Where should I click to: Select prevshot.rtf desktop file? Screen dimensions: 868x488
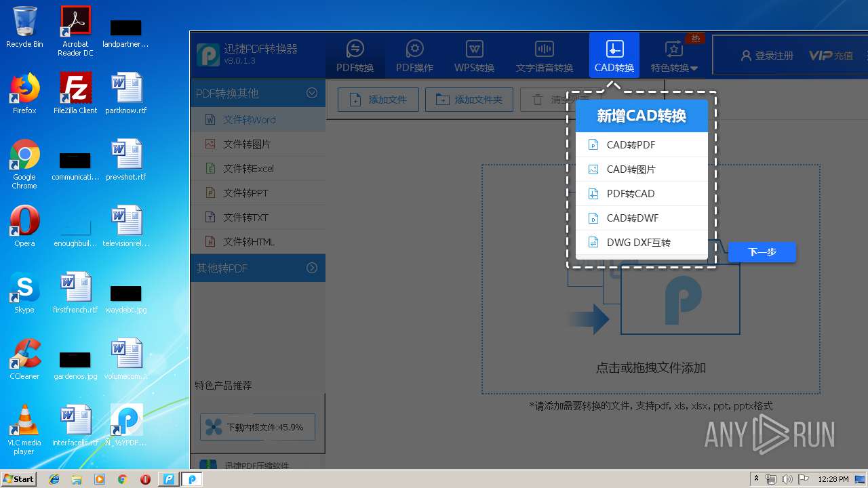click(126, 161)
